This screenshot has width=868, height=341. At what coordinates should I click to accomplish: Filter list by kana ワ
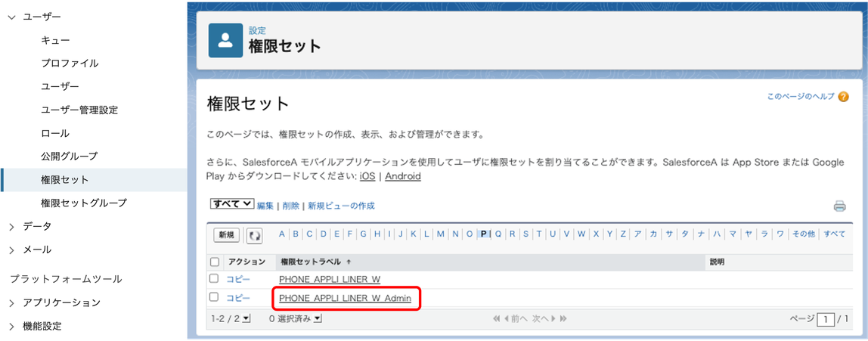tap(780, 234)
